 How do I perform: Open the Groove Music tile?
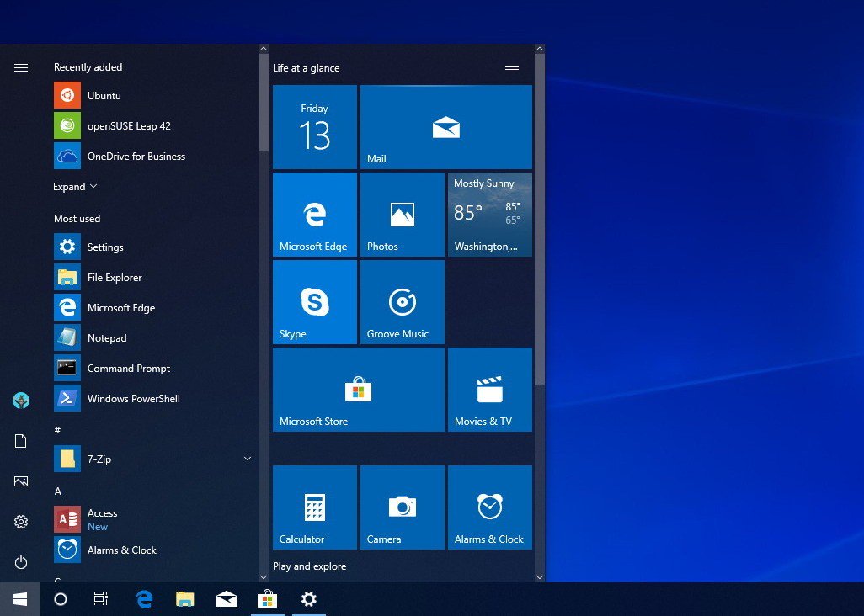tap(402, 301)
